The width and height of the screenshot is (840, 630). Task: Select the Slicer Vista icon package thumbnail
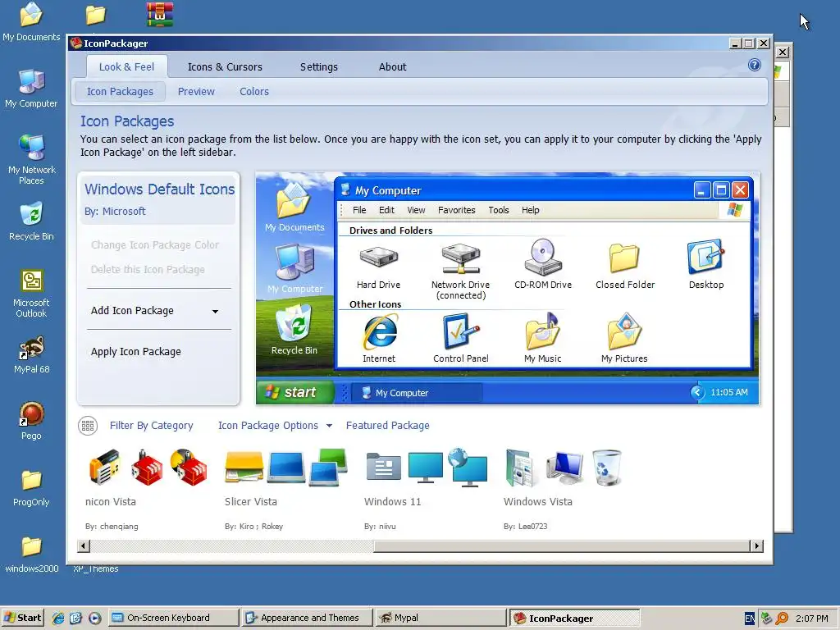286,468
